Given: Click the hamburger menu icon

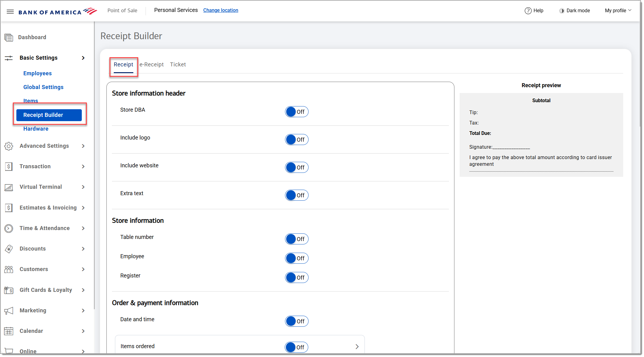Looking at the screenshot, I should [10, 12].
